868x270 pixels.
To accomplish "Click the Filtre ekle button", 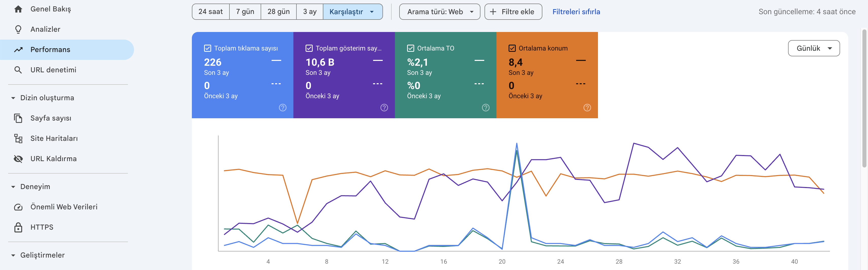I will tap(513, 12).
